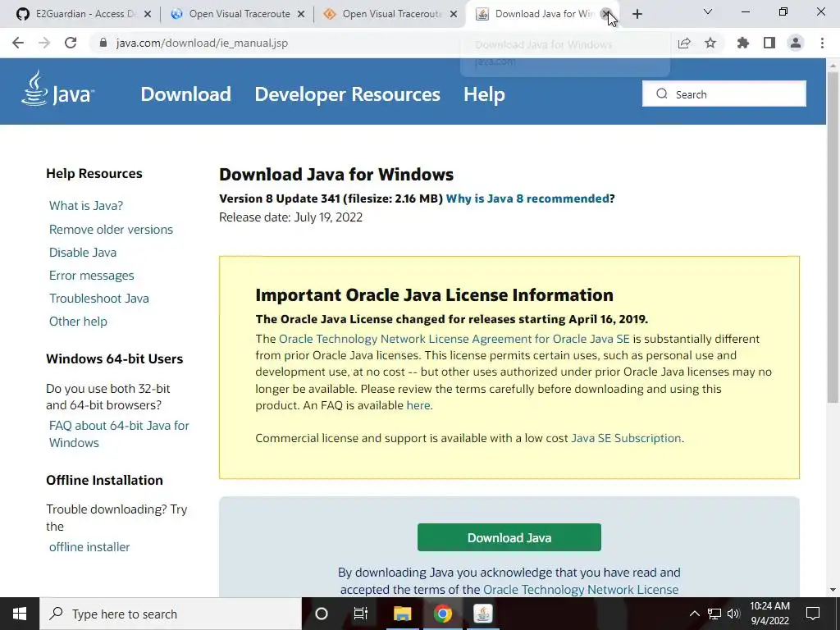Reload the Java download page
The height and width of the screenshot is (630, 840).
[x=71, y=43]
